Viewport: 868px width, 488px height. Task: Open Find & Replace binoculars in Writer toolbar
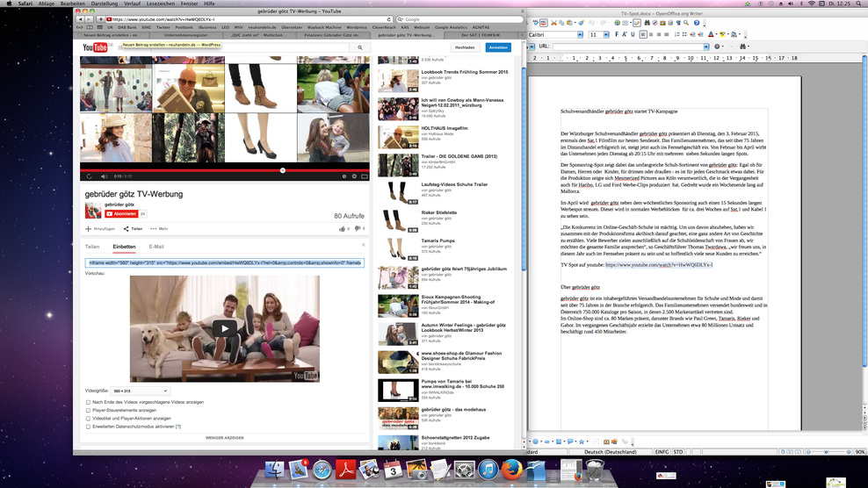tap(647, 23)
